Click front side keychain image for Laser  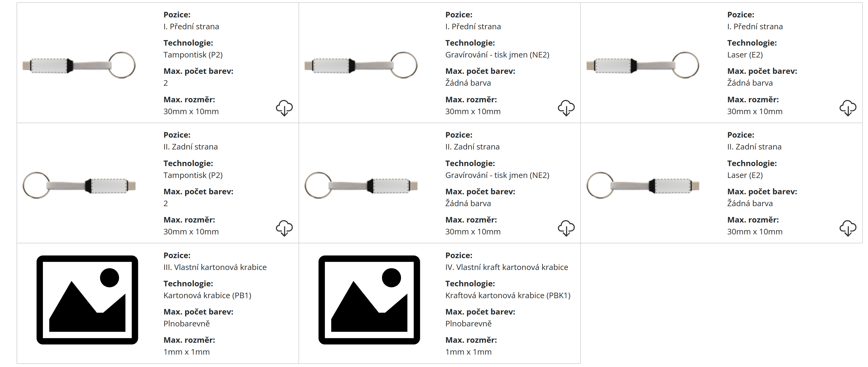coord(643,65)
